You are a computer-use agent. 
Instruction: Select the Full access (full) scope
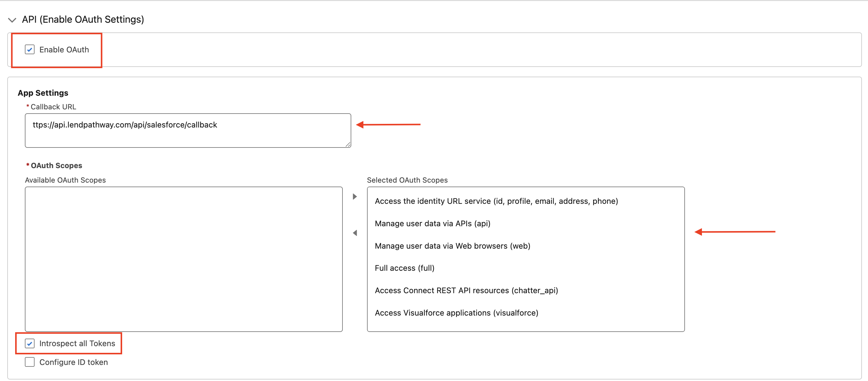(404, 268)
